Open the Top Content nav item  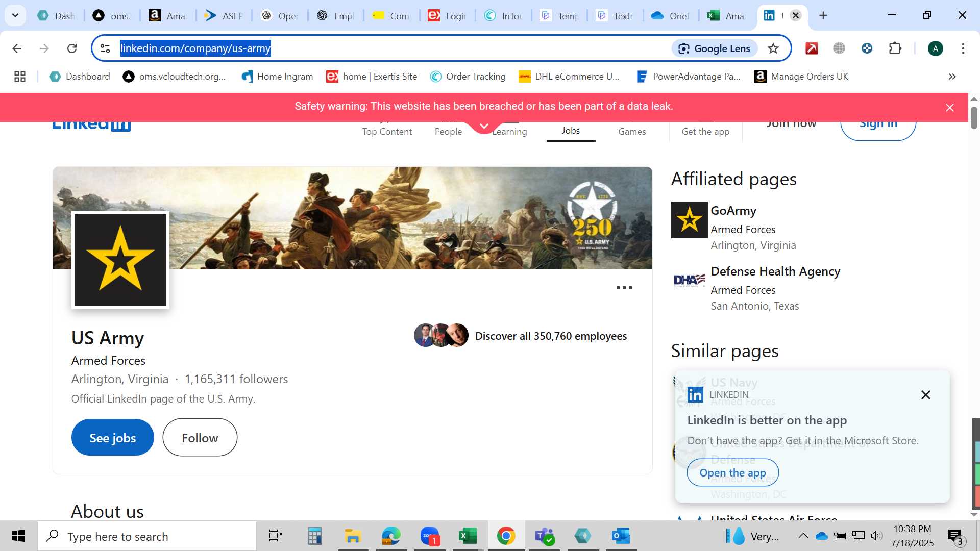[387, 131]
